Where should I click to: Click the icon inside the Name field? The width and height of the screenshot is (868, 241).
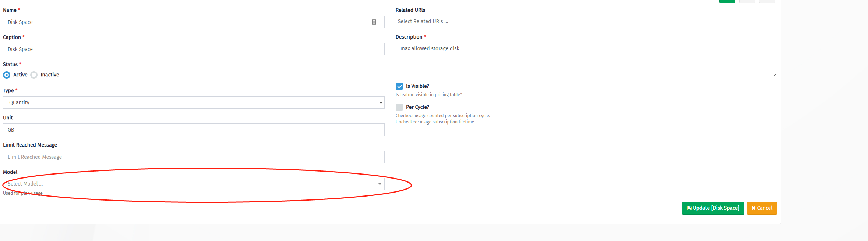(x=374, y=22)
